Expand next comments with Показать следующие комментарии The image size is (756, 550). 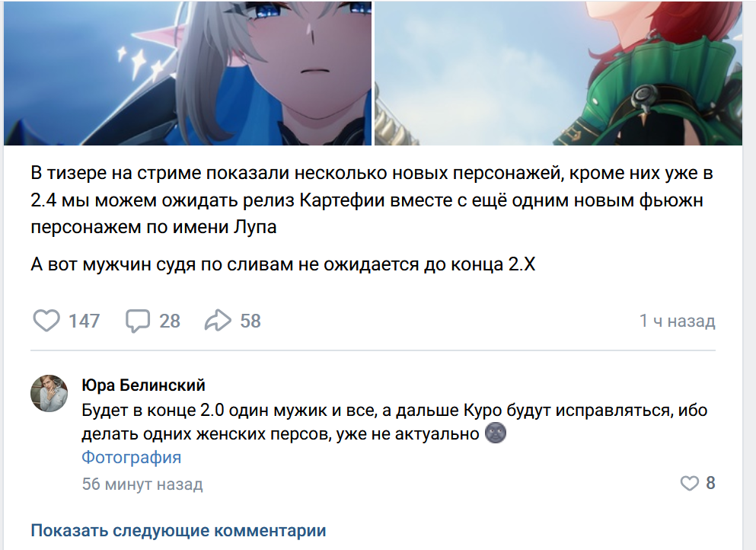coord(178,530)
